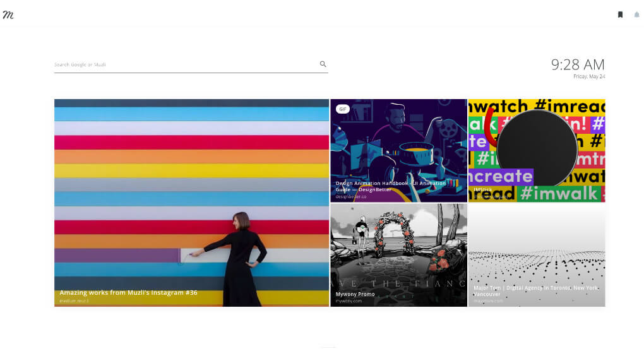Click the purple animation illustration image
The width and height of the screenshot is (644, 361).
[398, 142]
